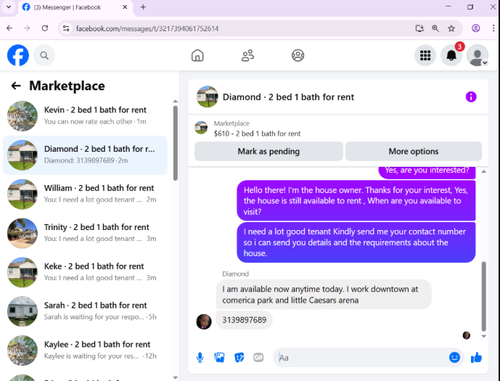Click the browser Back arrow

(x=10, y=28)
